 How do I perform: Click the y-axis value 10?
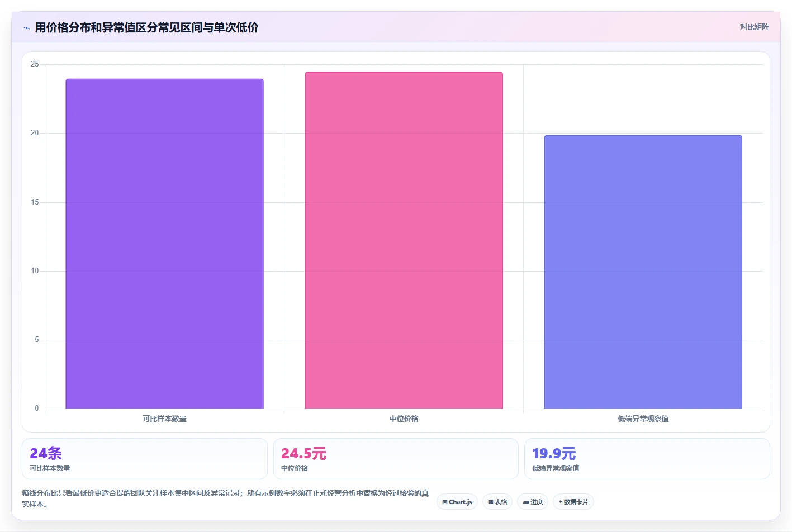[x=35, y=271]
